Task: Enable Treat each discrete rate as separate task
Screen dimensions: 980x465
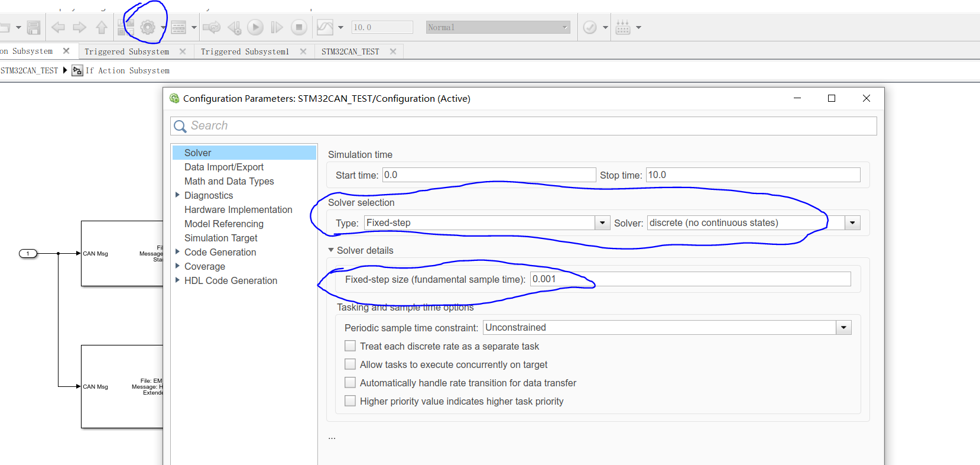Action: pos(350,346)
